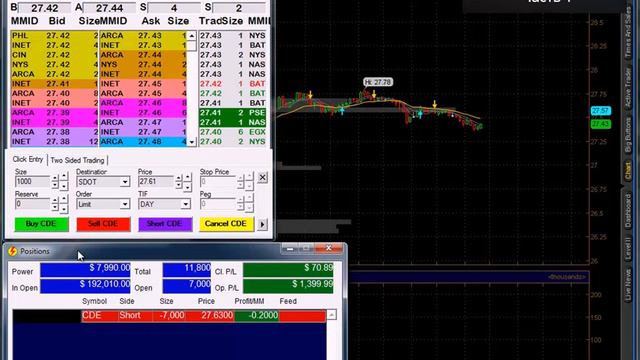
Task: Click the top bid box showing 27.42
Action: point(44,8)
